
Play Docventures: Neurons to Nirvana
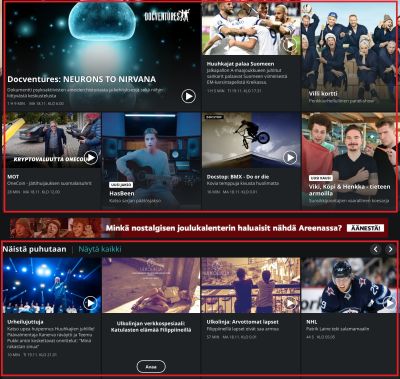189,96
